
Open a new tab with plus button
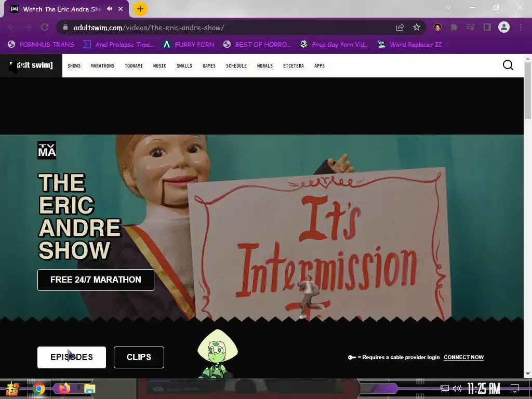(140, 9)
